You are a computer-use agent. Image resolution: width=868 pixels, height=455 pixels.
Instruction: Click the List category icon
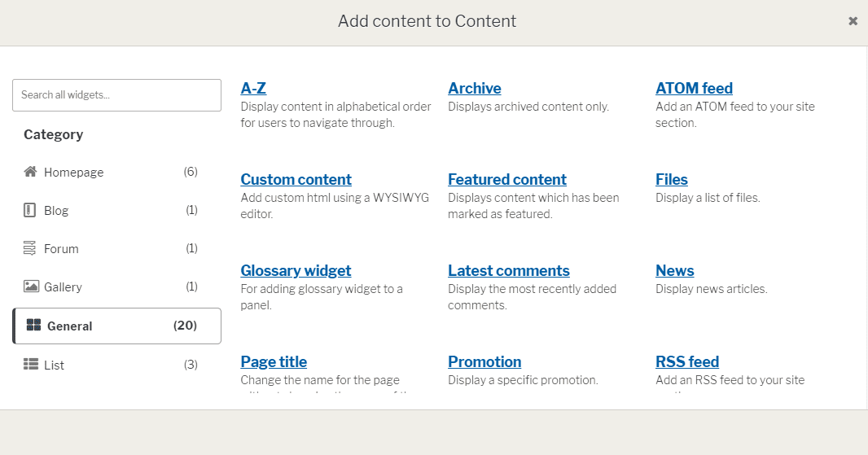(x=30, y=364)
